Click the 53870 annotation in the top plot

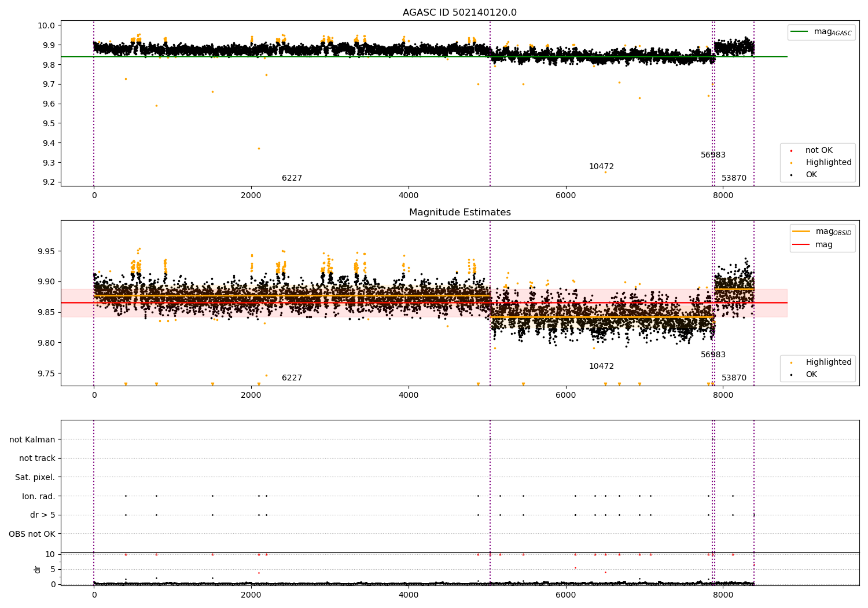point(734,178)
